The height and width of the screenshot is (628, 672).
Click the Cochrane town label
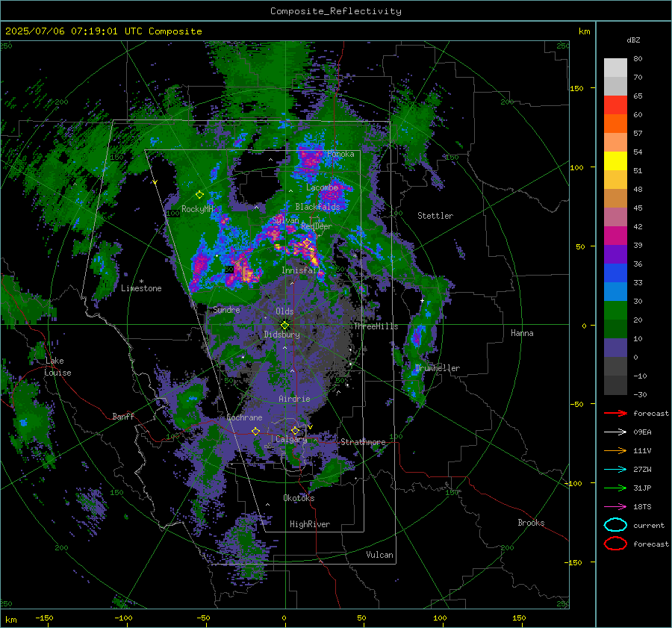pos(244,417)
